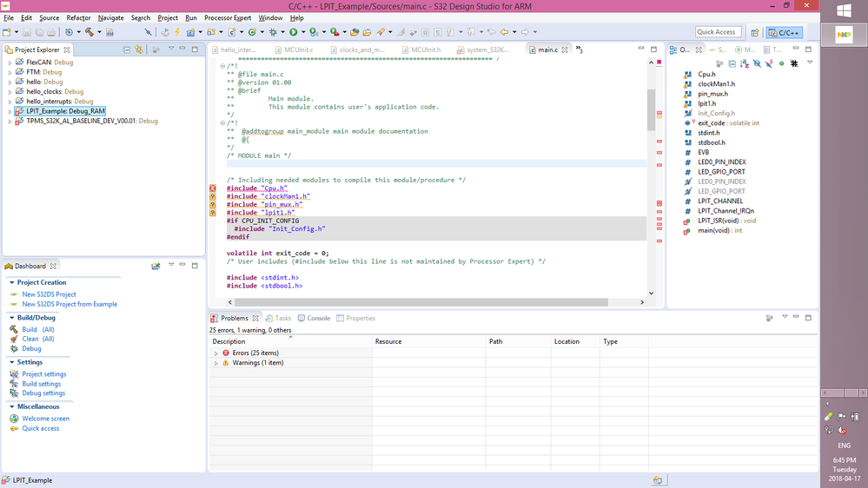Screen dimensions: 868x488
Task: Click the fold marker beside #if CPU_INIT_CONFIG
Action: tap(222, 221)
